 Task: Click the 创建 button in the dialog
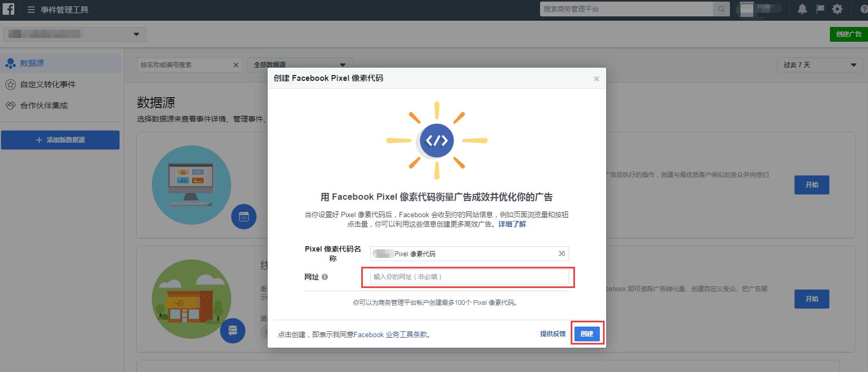[x=587, y=334]
